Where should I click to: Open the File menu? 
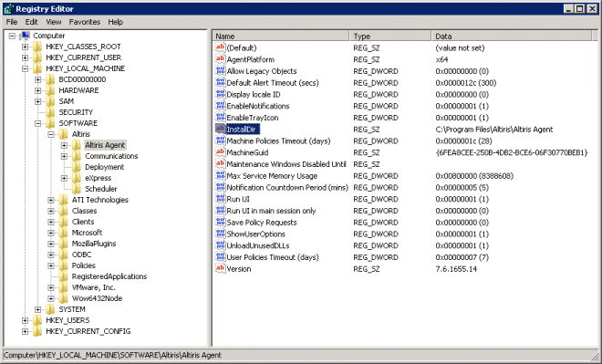[12, 22]
